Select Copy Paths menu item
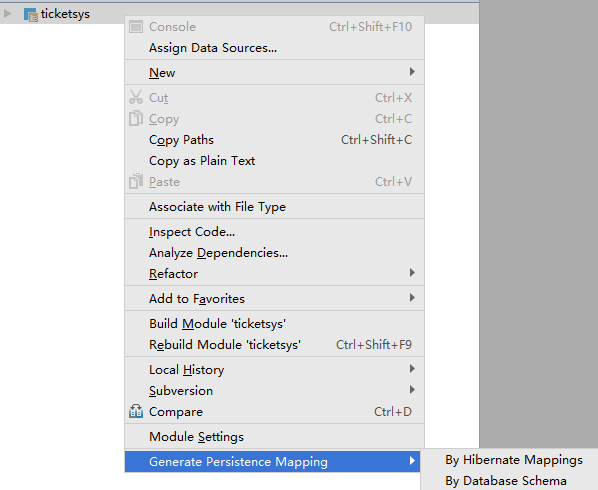598x490 pixels. point(274,140)
